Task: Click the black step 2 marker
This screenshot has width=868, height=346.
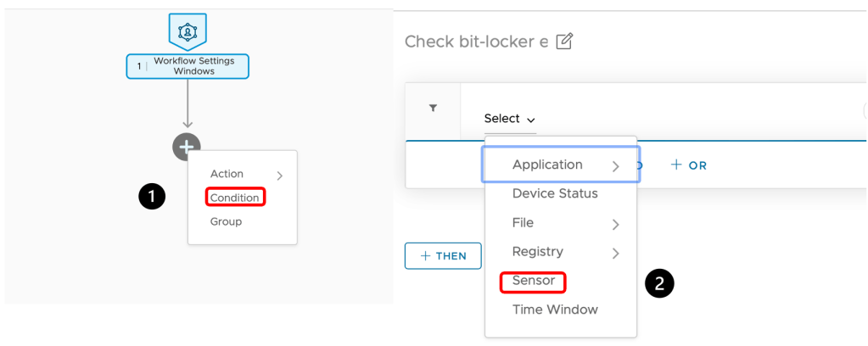Action: point(660,283)
